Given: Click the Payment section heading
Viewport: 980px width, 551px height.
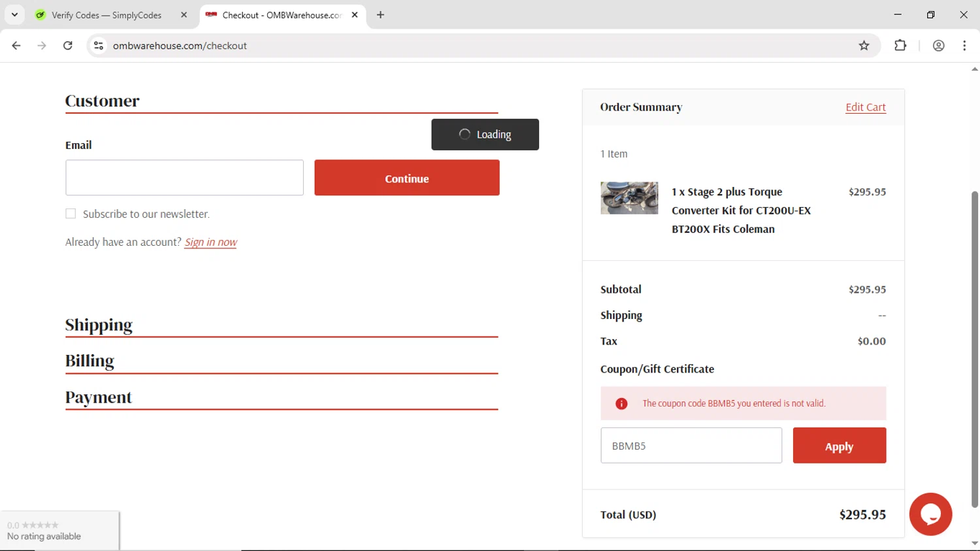Looking at the screenshot, I should (99, 397).
